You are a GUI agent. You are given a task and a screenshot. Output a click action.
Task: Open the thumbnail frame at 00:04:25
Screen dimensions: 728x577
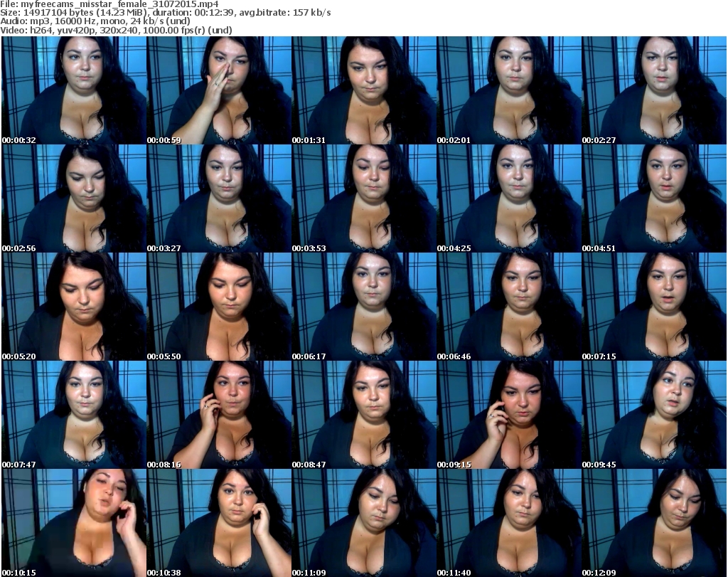click(x=509, y=198)
